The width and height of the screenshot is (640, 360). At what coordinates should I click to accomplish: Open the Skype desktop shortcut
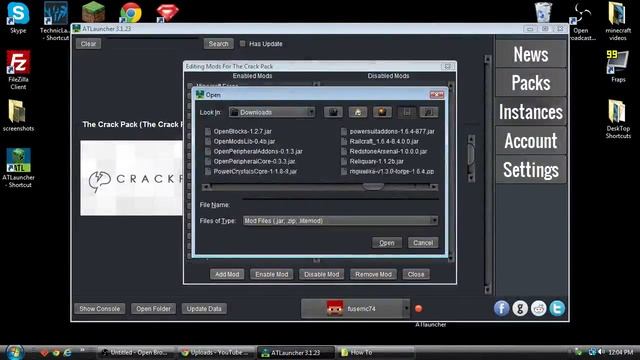(x=18, y=18)
